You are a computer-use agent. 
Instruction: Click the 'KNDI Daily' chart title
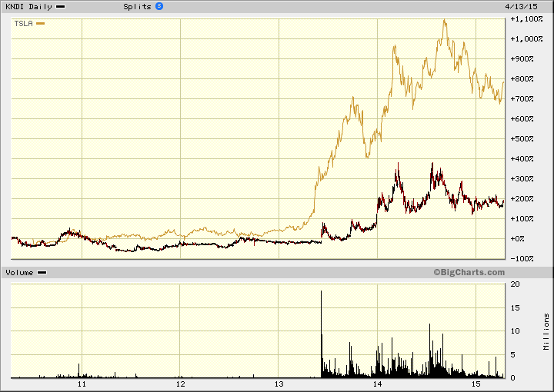pyautogui.click(x=28, y=7)
